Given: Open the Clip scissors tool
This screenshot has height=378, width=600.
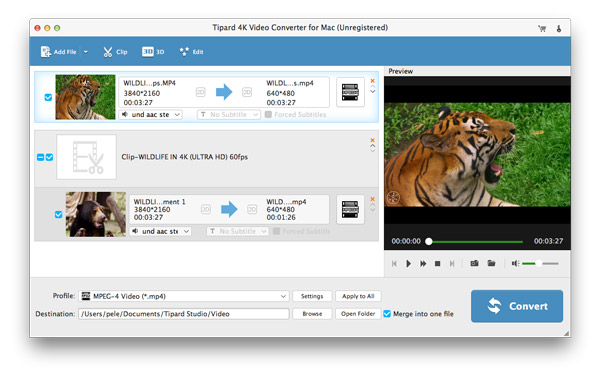Looking at the screenshot, I should pos(115,52).
